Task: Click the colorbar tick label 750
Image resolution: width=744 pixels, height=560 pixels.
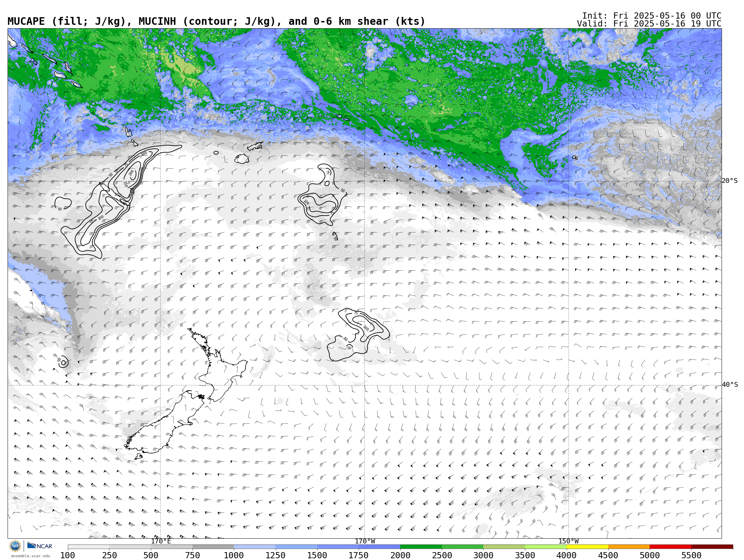Action: click(193, 556)
